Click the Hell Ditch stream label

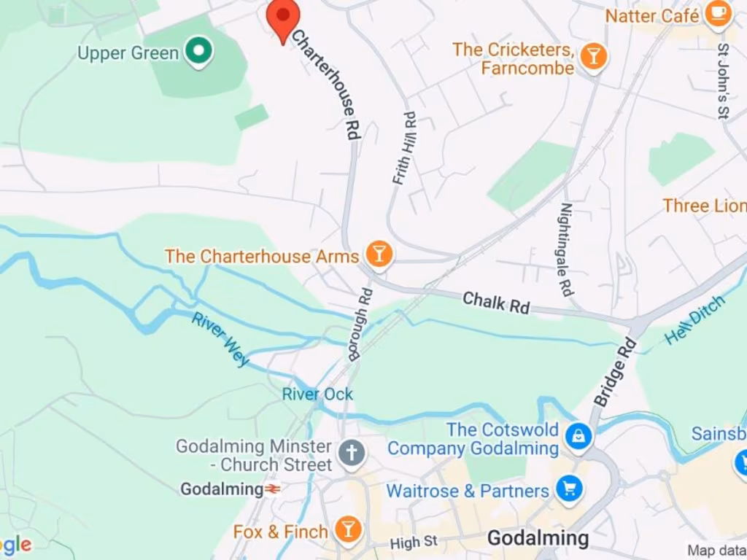(695, 319)
